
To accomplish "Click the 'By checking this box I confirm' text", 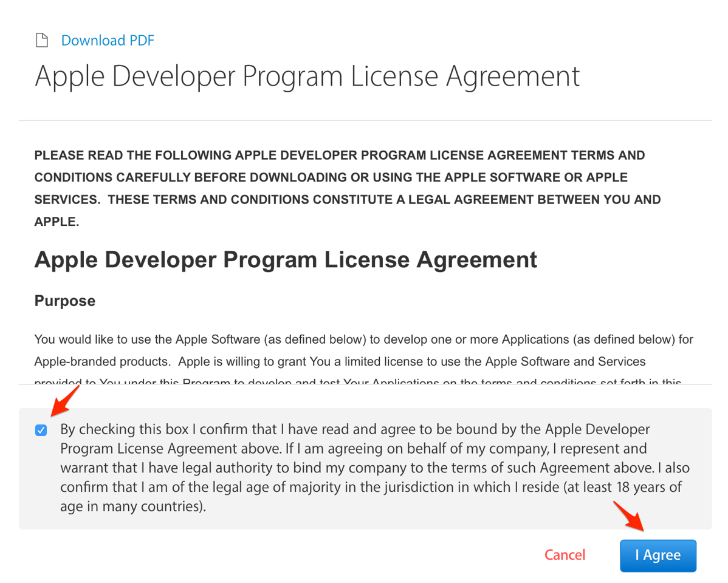I will click(375, 468).
